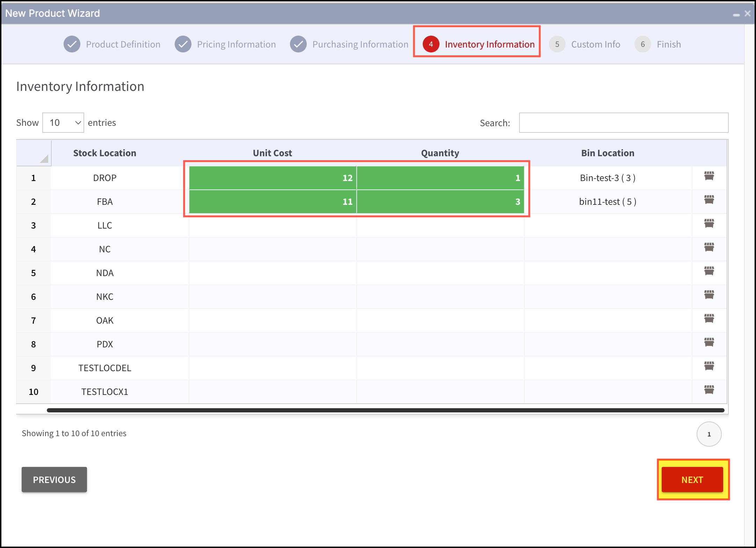Image resolution: width=756 pixels, height=548 pixels.
Task: Click empty Quantity cell for NC
Action: tap(440, 249)
